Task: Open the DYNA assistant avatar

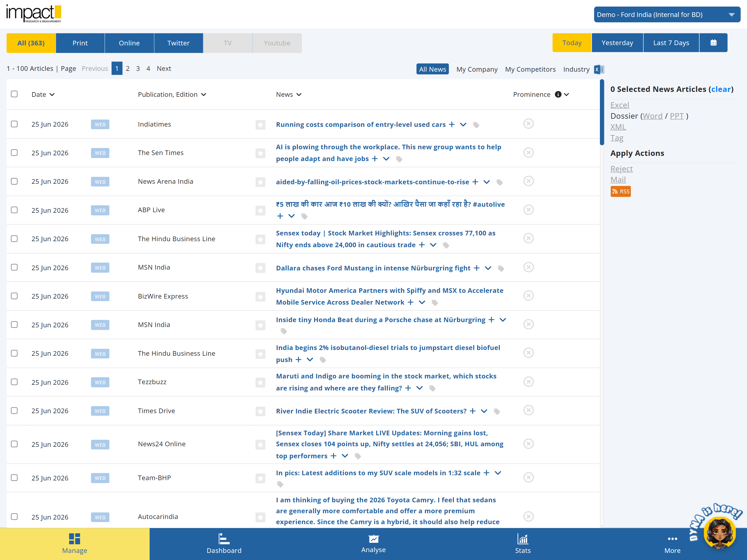Action: coord(719,533)
